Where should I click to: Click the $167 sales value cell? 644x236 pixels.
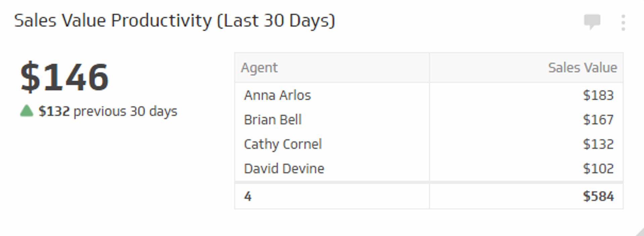598,120
